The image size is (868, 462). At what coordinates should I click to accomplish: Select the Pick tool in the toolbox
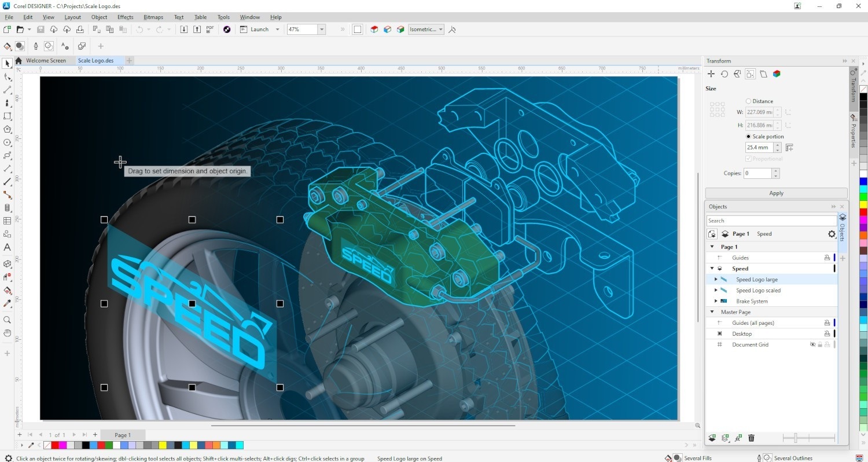8,64
